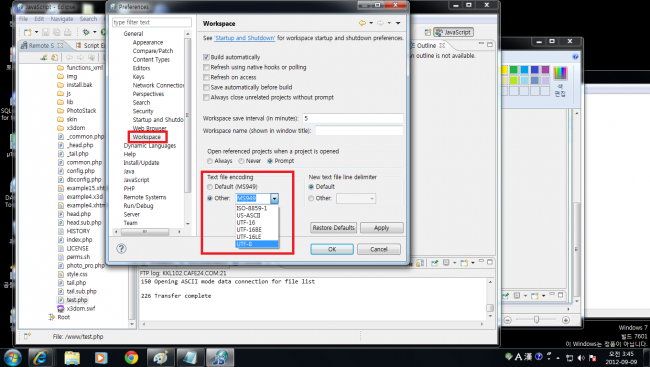650x367 pixels.
Task: Uncheck the Build automatically checkbox
Action: point(206,57)
